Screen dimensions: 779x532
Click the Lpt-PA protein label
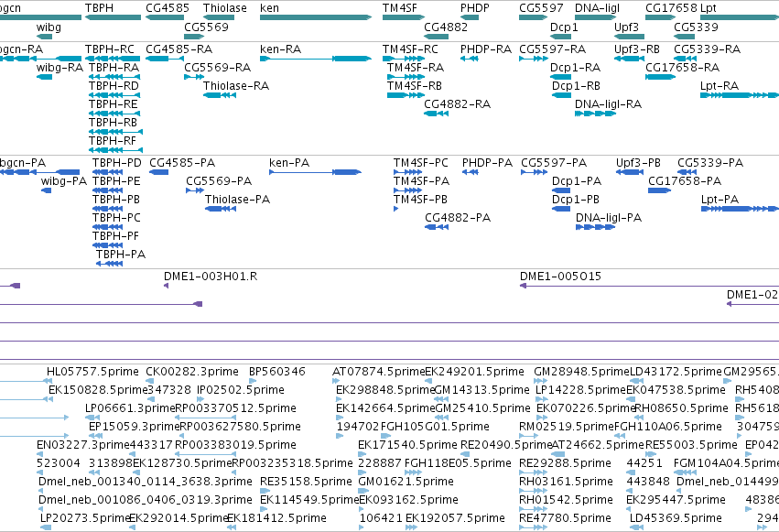point(719,200)
